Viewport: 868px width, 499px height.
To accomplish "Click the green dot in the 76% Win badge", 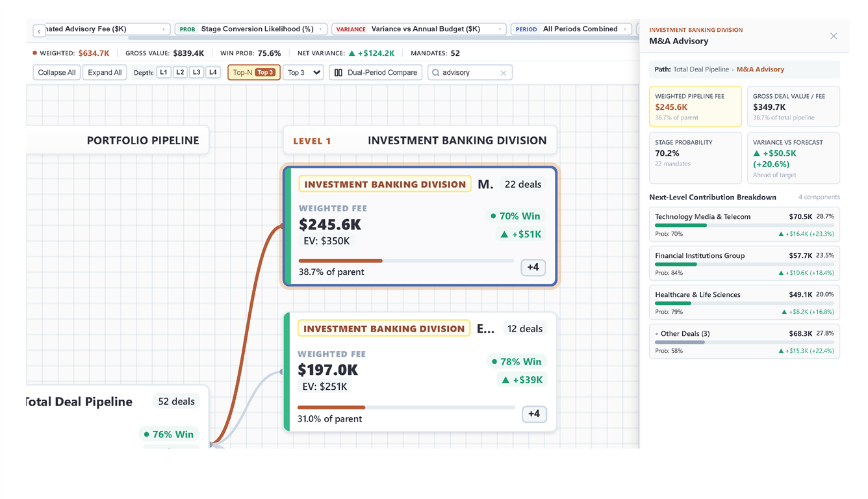I will pyautogui.click(x=146, y=434).
